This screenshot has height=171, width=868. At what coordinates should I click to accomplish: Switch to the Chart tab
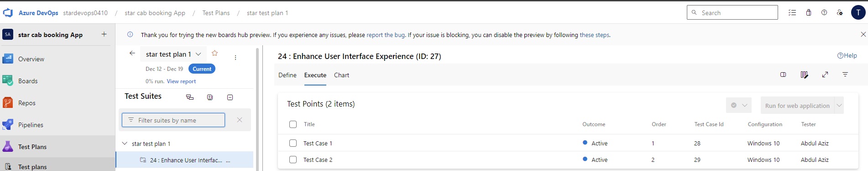click(x=341, y=75)
